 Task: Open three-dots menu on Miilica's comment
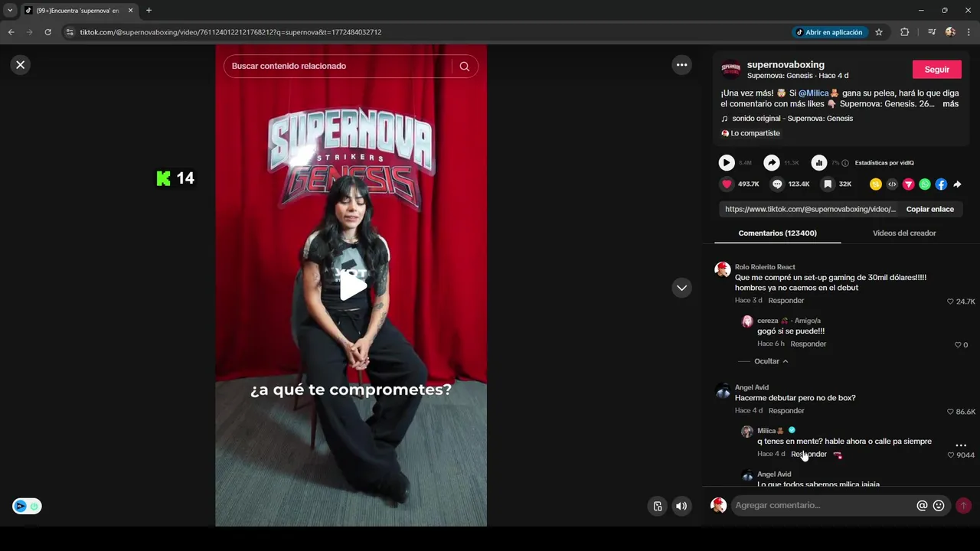pos(961,445)
